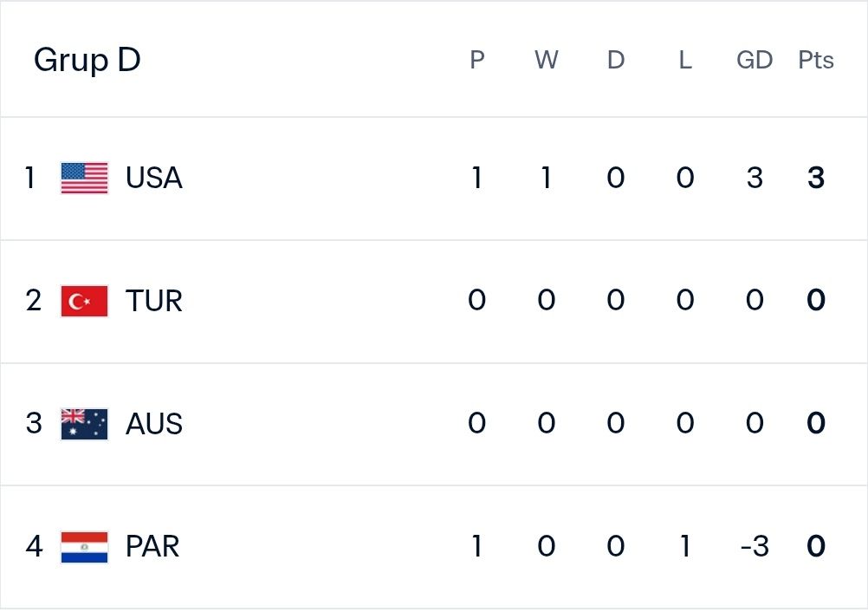This screenshot has width=868, height=612.
Task: Select the W column header
Action: pos(547,60)
